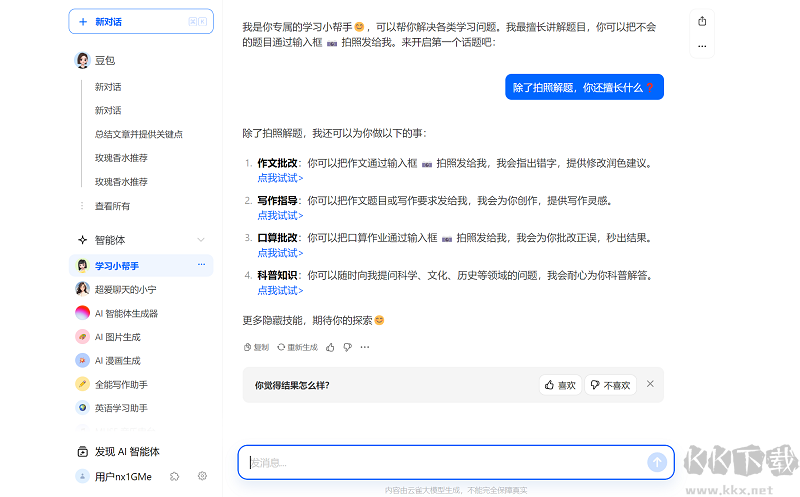Click thumbs-up icon under the reply
The image size is (800, 497).
[x=330, y=347]
